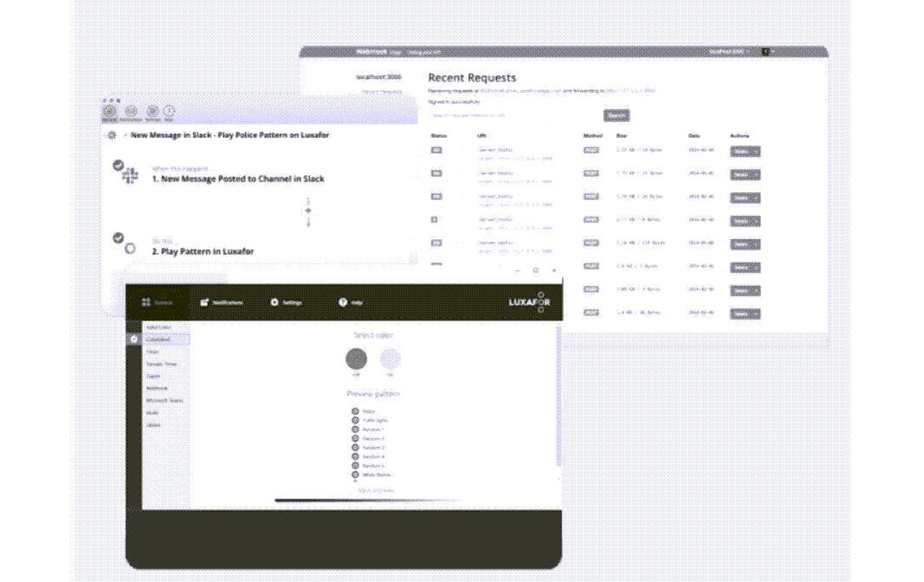Click the Luxafor ring icon on step 2
The height and width of the screenshot is (582, 924).
click(130, 249)
